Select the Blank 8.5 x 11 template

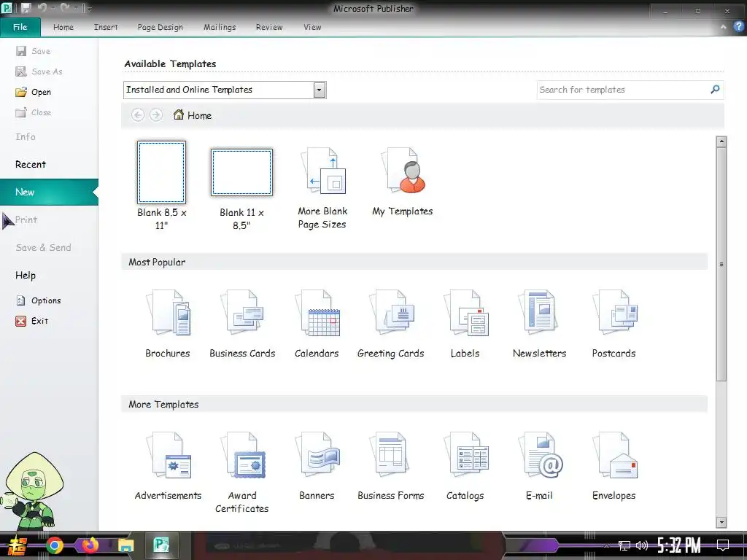click(x=161, y=186)
